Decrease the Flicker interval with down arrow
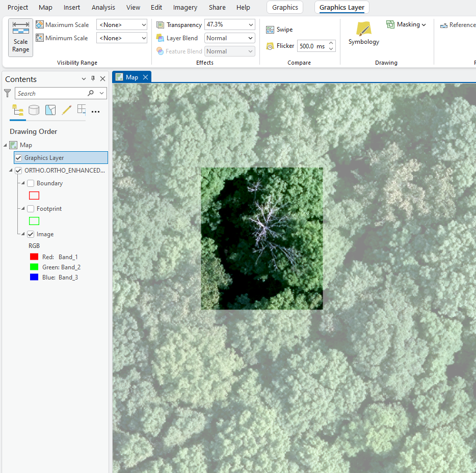 tap(331, 49)
